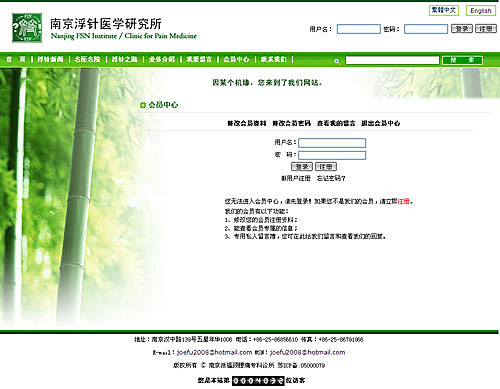Click the member center 密码 input field
The height and width of the screenshot is (389, 500).
[332, 155]
